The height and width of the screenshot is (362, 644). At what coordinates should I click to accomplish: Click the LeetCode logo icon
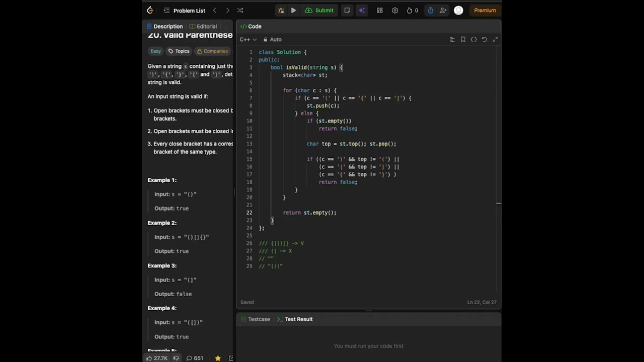coord(150,10)
